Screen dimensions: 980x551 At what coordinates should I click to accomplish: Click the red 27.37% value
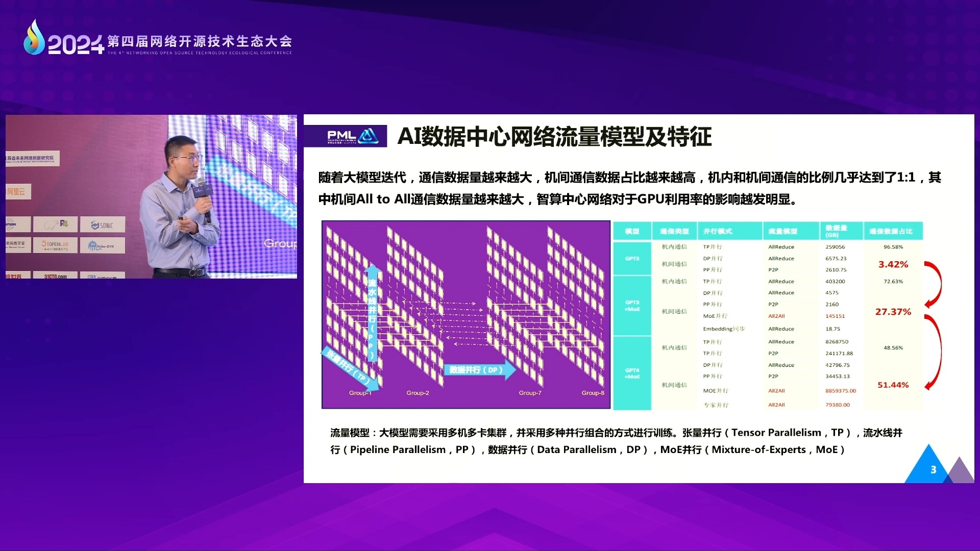[x=893, y=312]
